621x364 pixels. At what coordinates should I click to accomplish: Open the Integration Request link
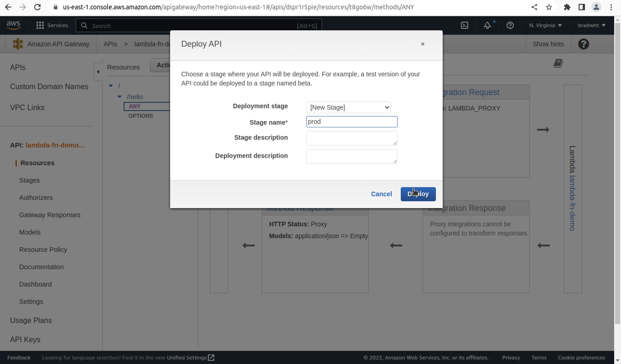click(x=471, y=92)
